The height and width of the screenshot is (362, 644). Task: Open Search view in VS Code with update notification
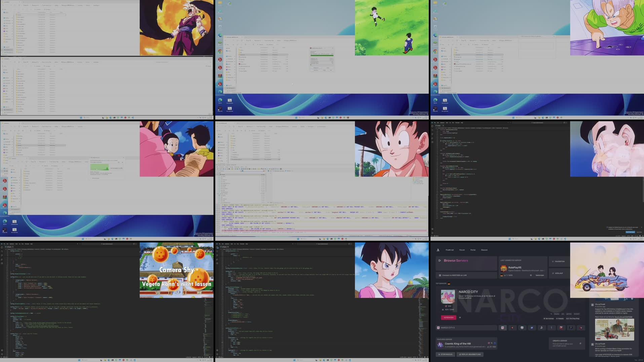(x=432, y=130)
